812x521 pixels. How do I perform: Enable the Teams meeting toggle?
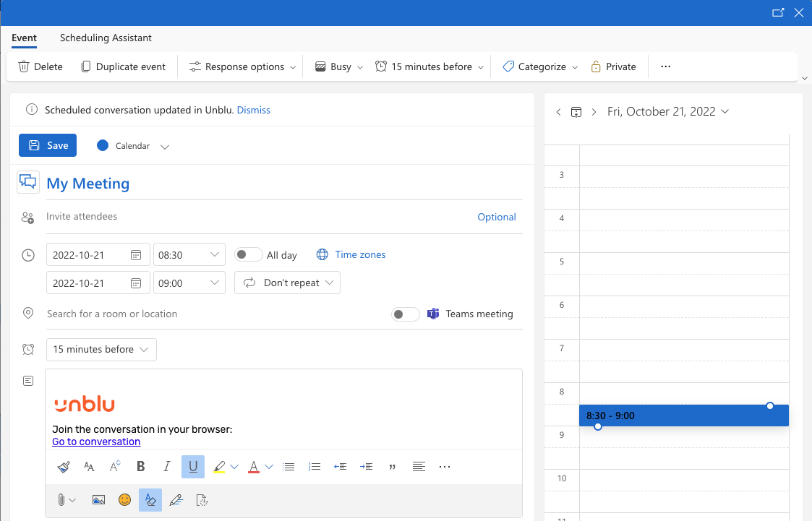tap(405, 314)
